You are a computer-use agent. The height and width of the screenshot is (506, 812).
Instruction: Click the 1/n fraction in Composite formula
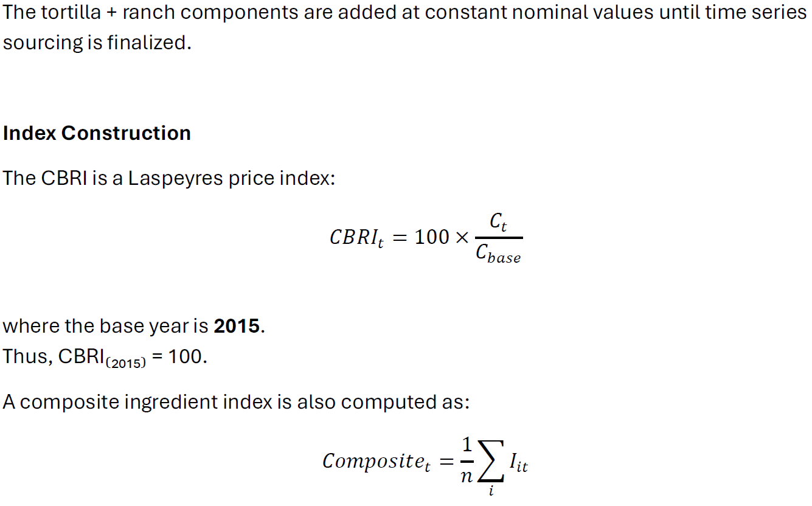(467, 461)
